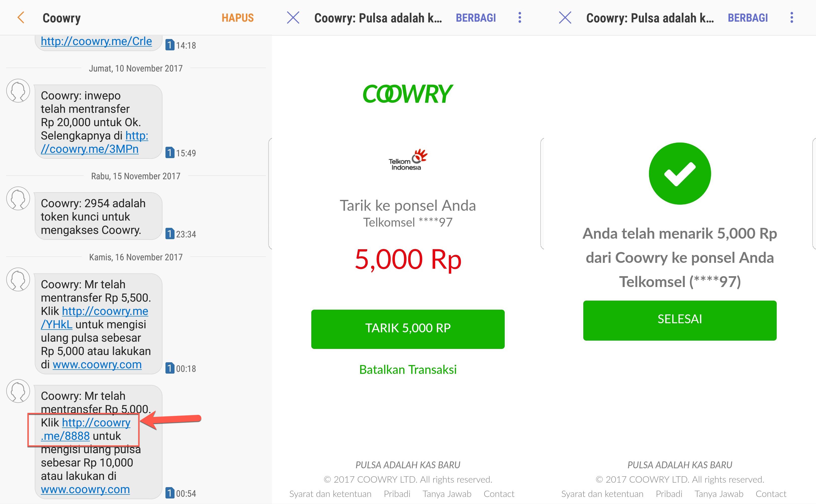Tap the green checkmark success icon
The width and height of the screenshot is (816, 504).
(x=679, y=174)
